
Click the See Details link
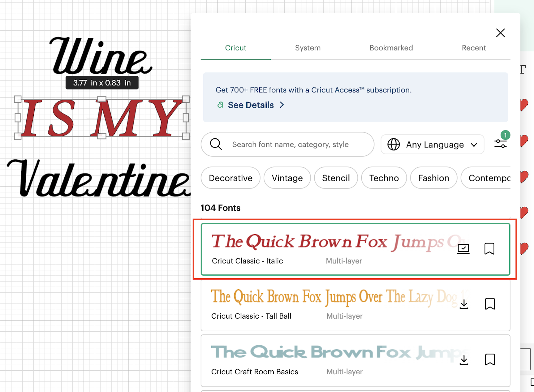point(251,105)
